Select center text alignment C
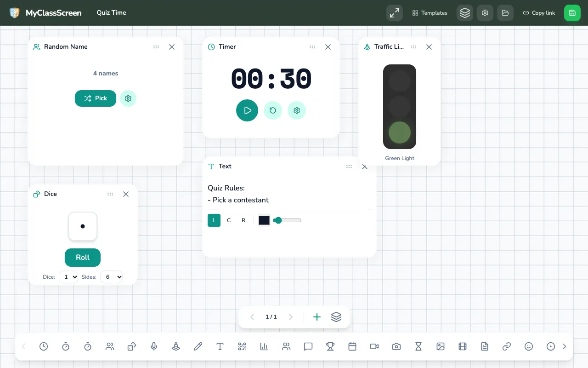This screenshot has width=588, height=368. click(229, 220)
